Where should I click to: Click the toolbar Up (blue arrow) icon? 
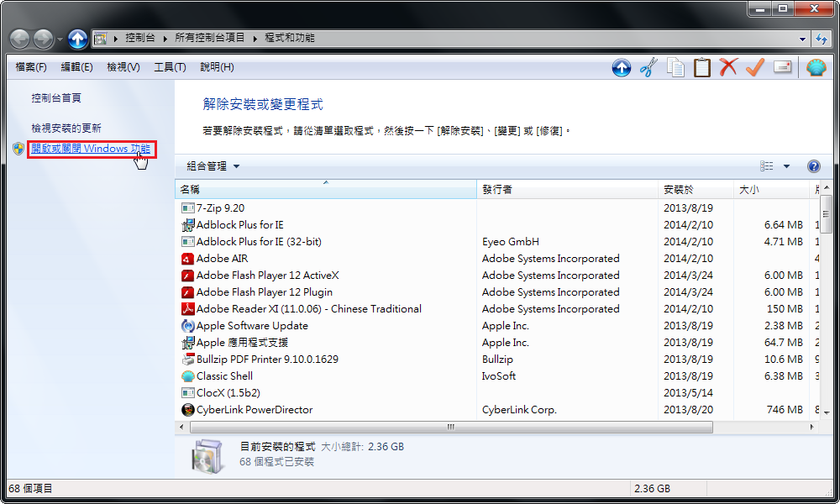(x=622, y=68)
